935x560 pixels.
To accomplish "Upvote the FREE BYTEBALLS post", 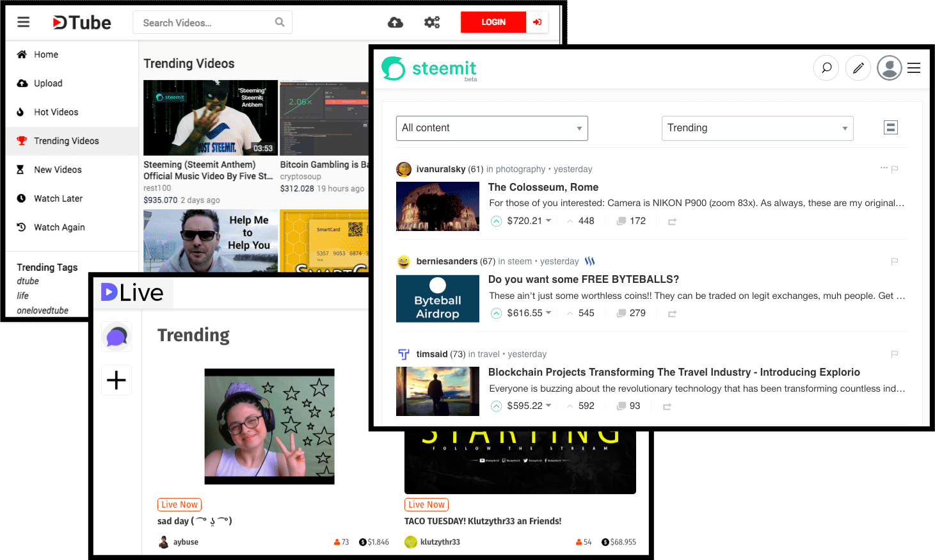I will click(496, 314).
